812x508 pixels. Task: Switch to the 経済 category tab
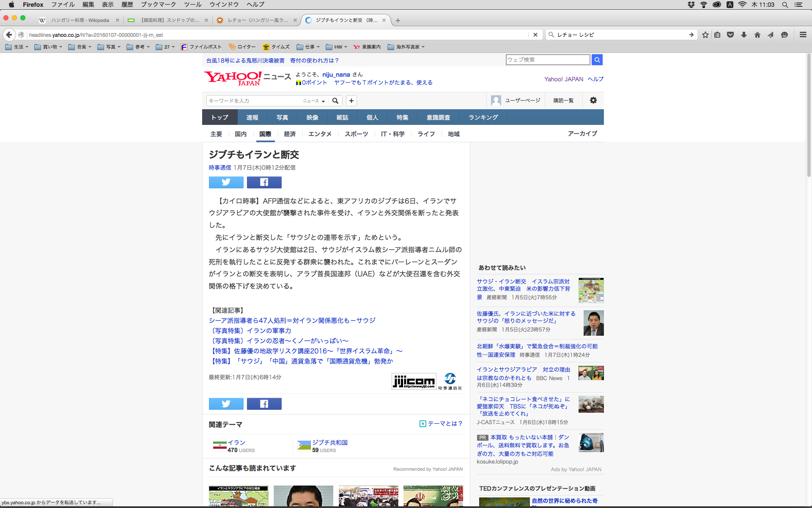tap(290, 134)
